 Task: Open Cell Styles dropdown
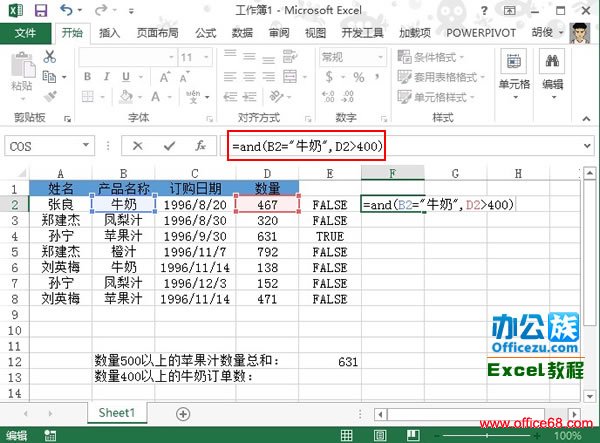pyautogui.click(x=435, y=97)
